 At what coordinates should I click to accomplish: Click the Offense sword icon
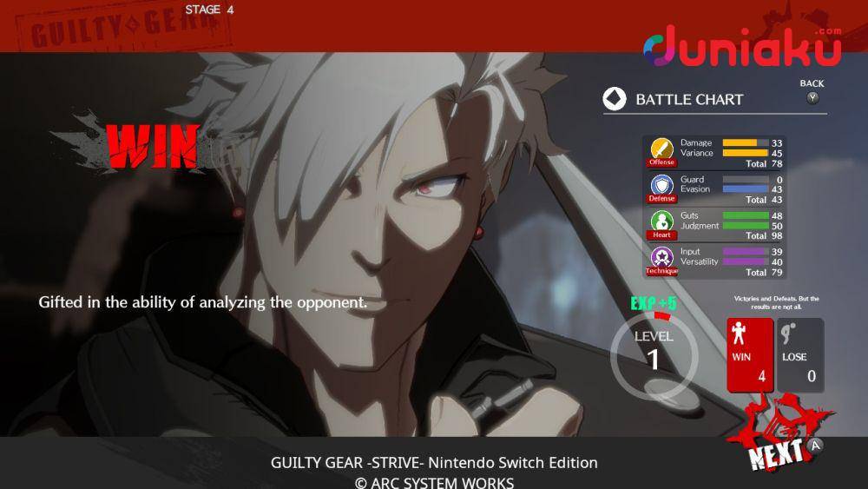661,149
